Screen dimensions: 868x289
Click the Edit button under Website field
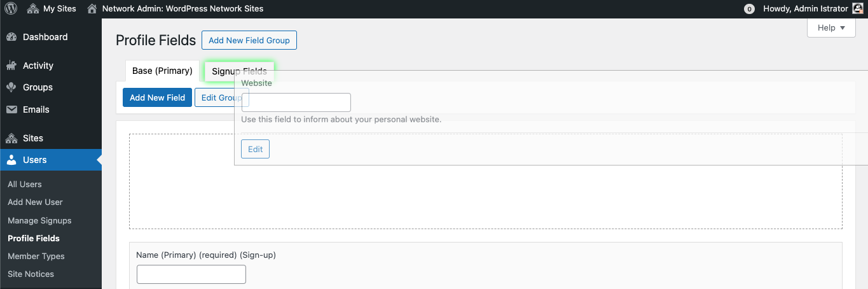pos(255,149)
